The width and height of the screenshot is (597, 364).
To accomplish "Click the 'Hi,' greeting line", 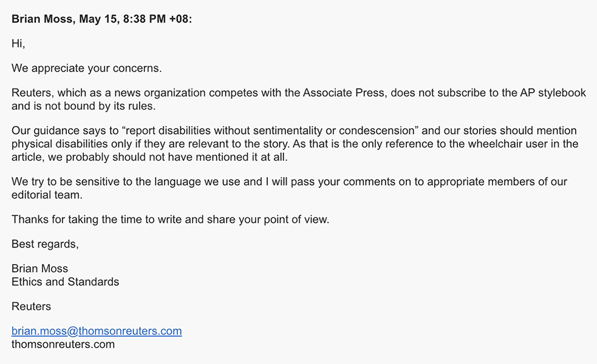I will coord(18,44).
